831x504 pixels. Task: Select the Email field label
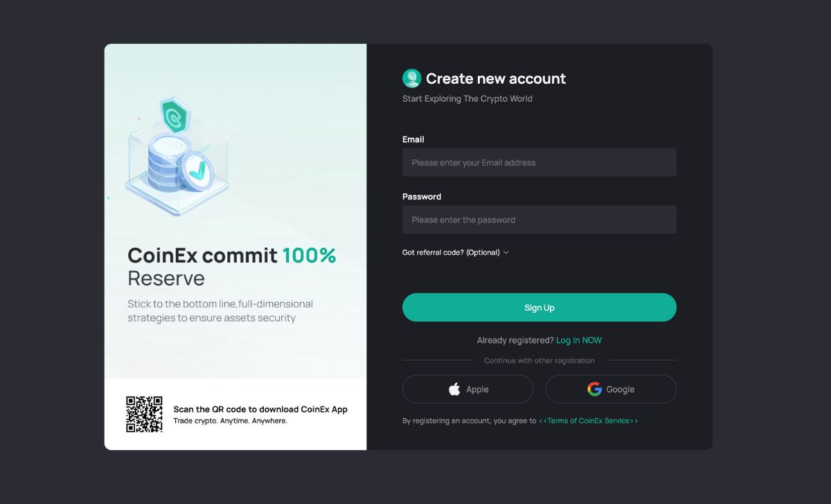[413, 139]
